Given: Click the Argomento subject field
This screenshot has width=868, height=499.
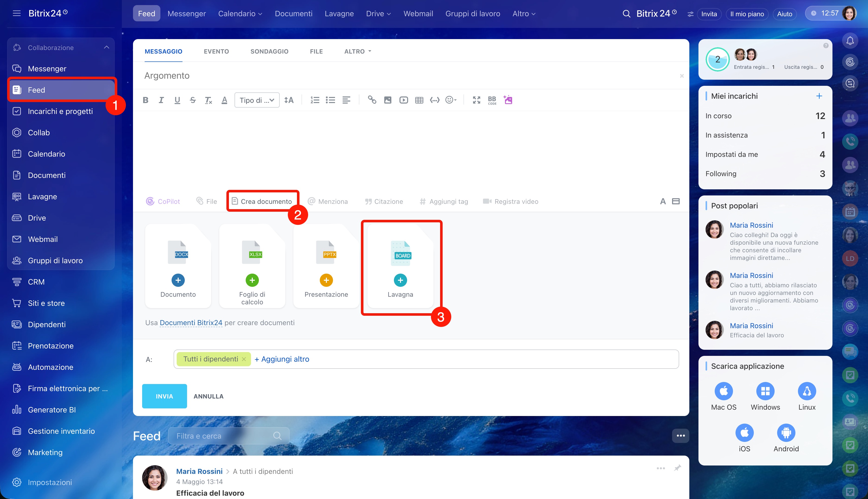Looking at the screenshot, I should [x=411, y=75].
